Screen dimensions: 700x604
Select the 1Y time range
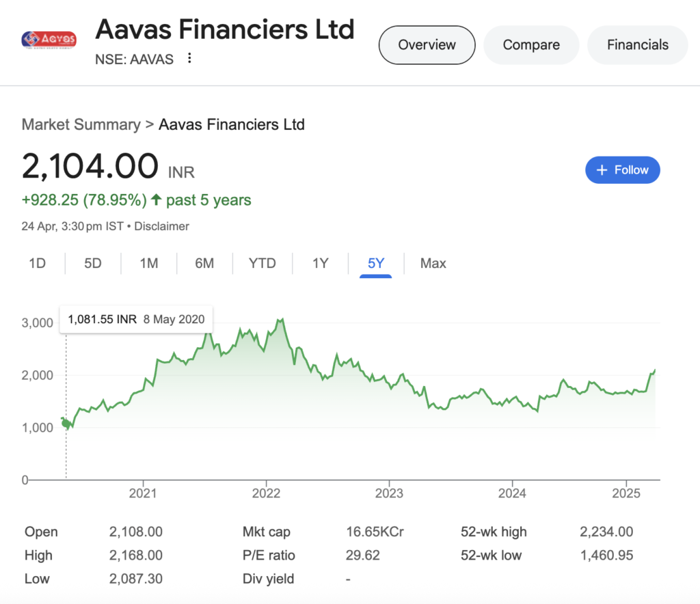coord(320,263)
